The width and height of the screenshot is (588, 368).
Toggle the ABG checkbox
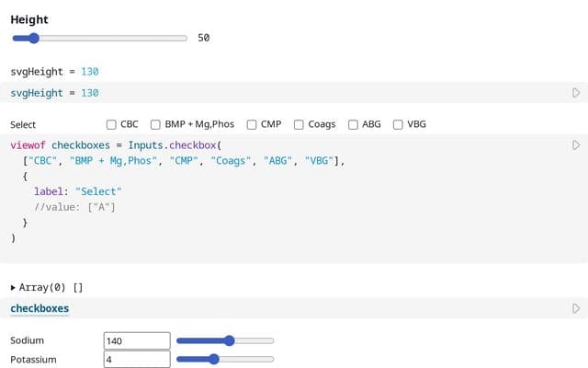pos(353,124)
